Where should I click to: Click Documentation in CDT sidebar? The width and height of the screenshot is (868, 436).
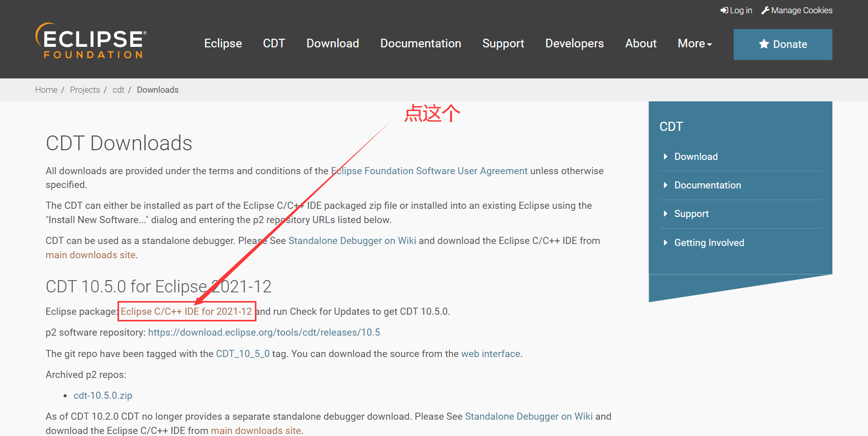click(708, 185)
